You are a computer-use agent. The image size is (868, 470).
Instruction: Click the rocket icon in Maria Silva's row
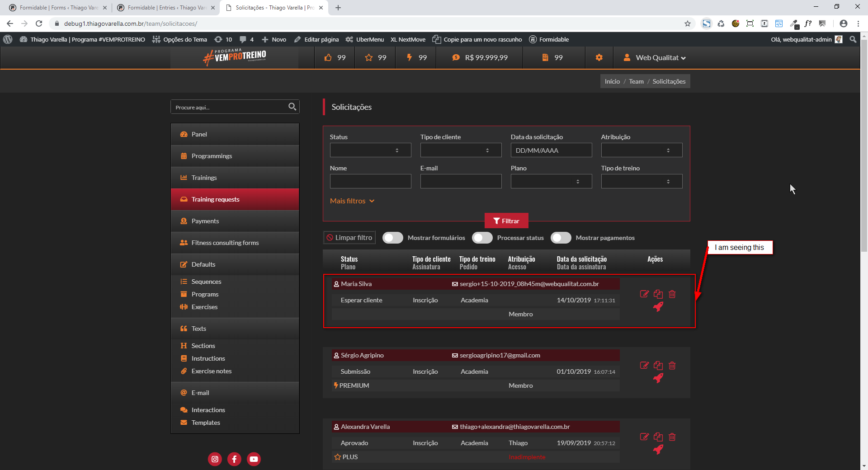pos(658,307)
